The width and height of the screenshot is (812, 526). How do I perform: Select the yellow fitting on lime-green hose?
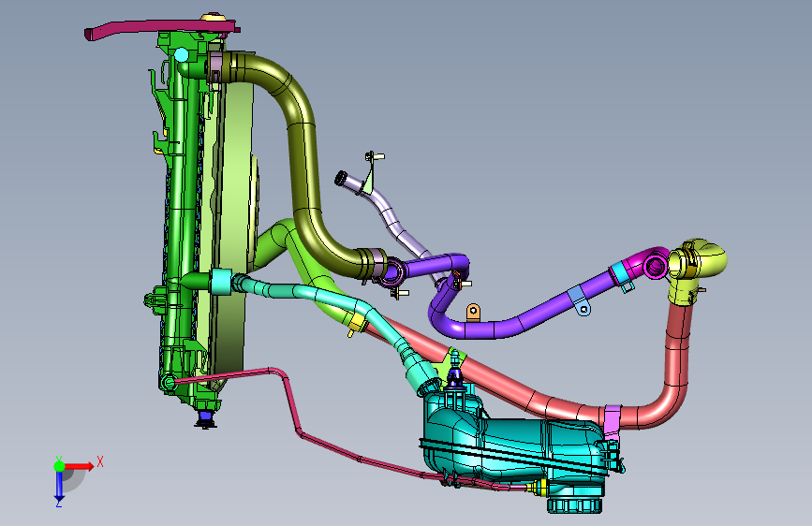click(x=357, y=323)
